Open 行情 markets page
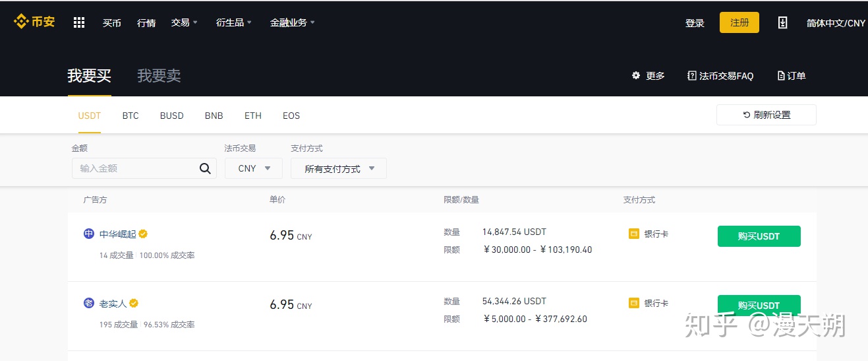 [x=146, y=22]
